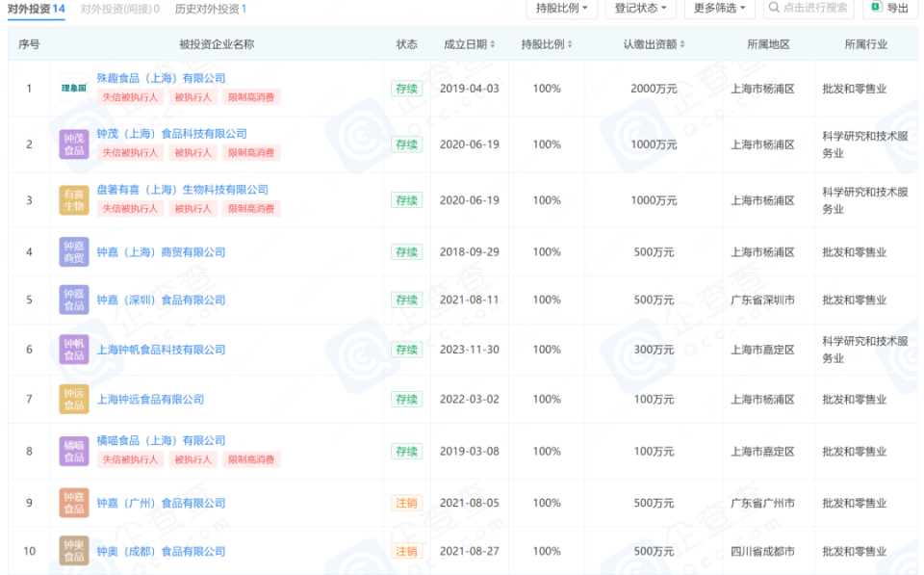Click 限制高消费 tag under 盘箸有喜
The image size is (924, 575).
coord(251,209)
